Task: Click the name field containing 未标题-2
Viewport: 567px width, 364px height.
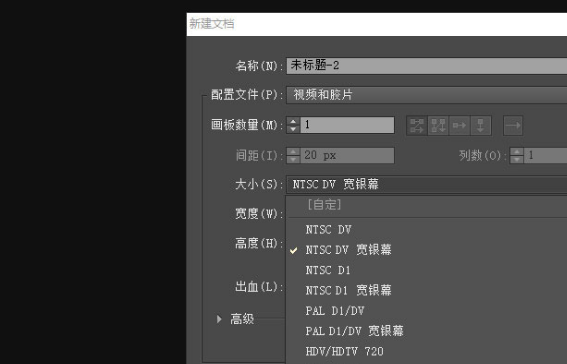Action: [x=427, y=65]
